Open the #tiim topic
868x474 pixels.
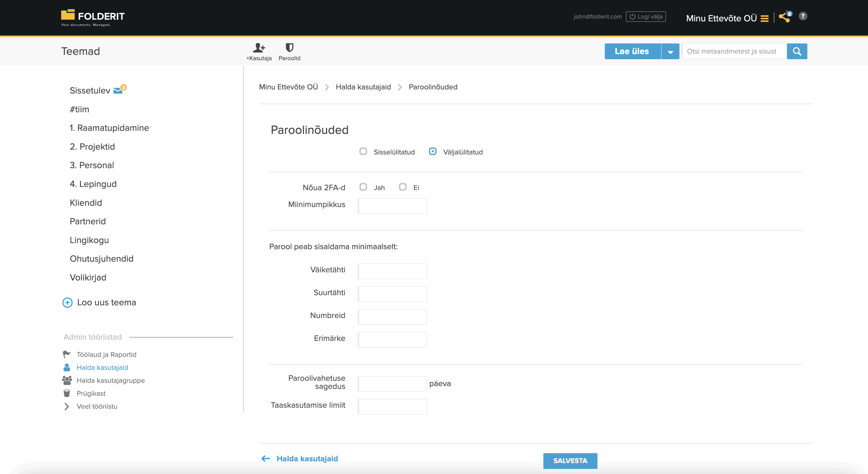tap(79, 109)
